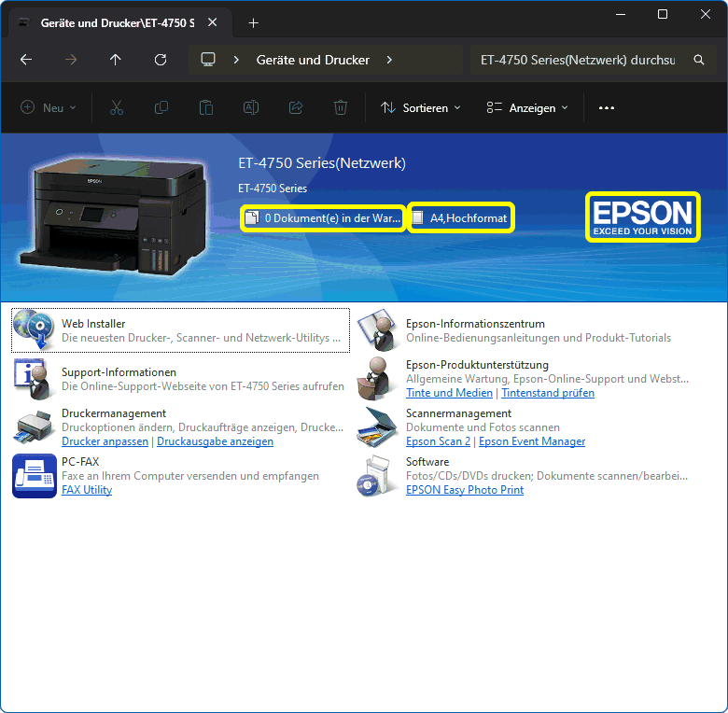Viewport: 728px width, 713px height.
Task: Click the refresh icon in navigation bar
Action: coord(161,60)
